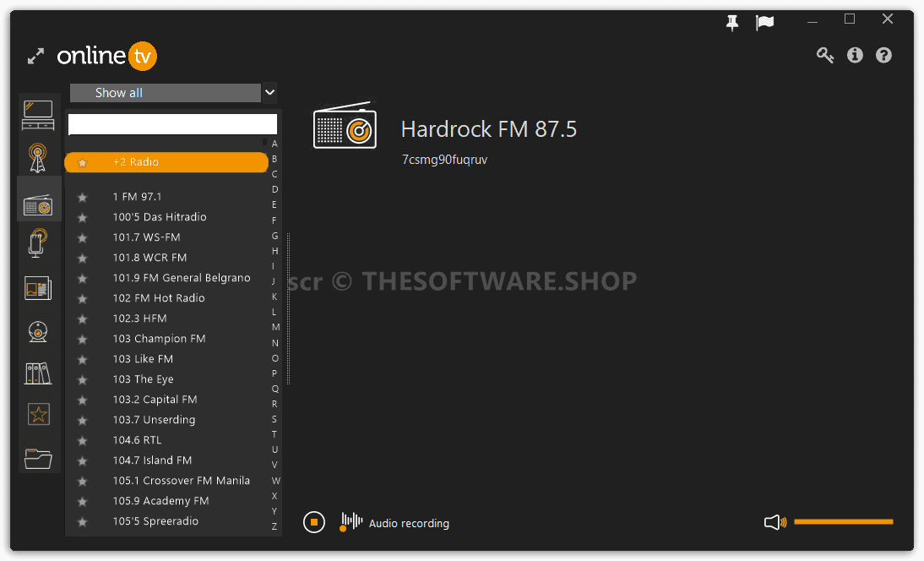Screen dimensions: 924x561
Task: Open the favorites star section
Action: pos(38,414)
